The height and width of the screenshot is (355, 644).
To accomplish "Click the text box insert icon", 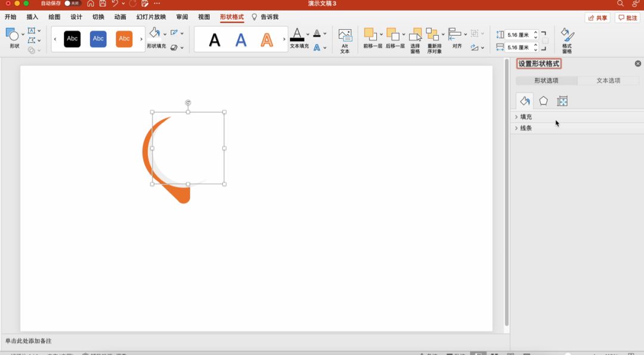I will point(31,30).
